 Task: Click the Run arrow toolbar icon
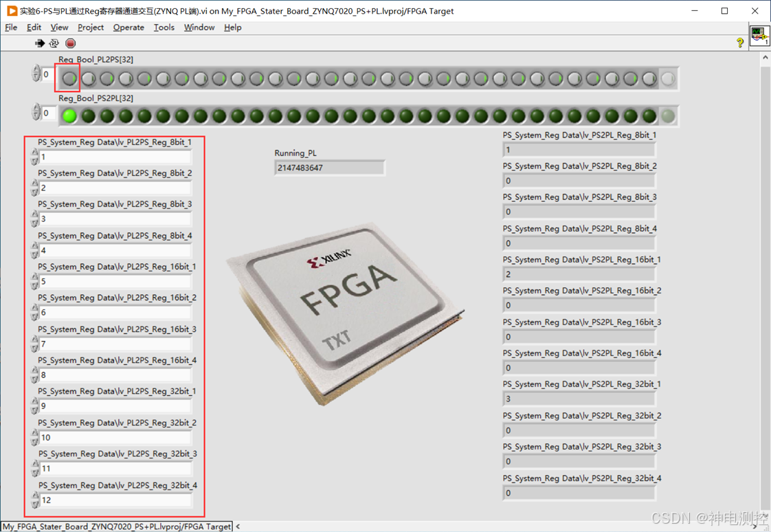(40, 43)
